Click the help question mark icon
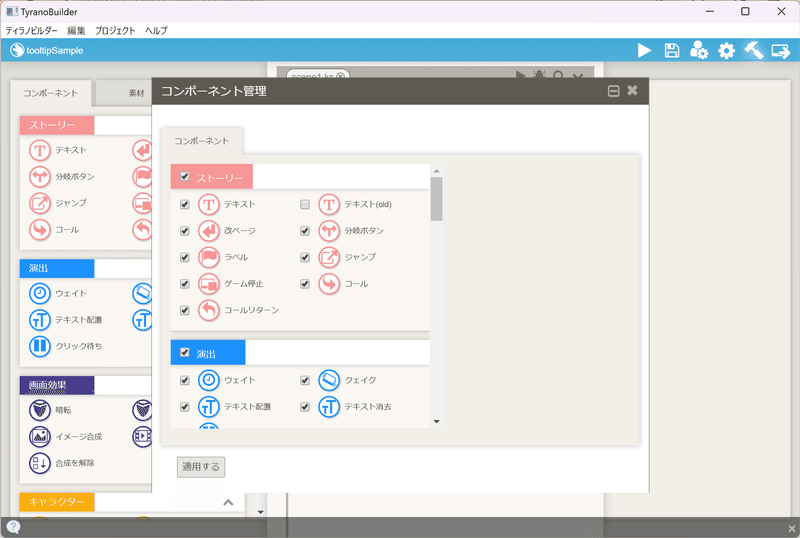This screenshot has width=800, height=538. coord(14,527)
